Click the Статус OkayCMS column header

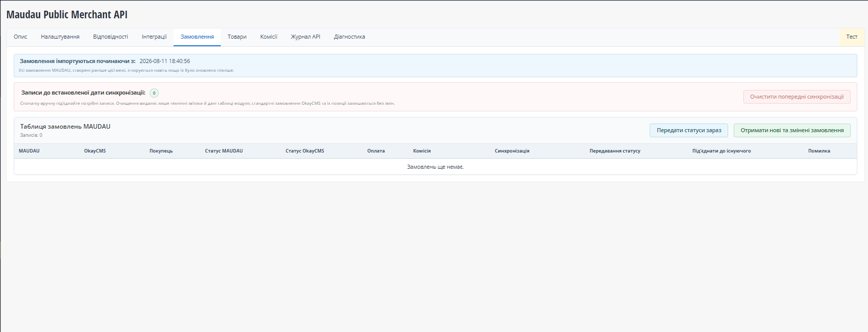(x=305, y=151)
